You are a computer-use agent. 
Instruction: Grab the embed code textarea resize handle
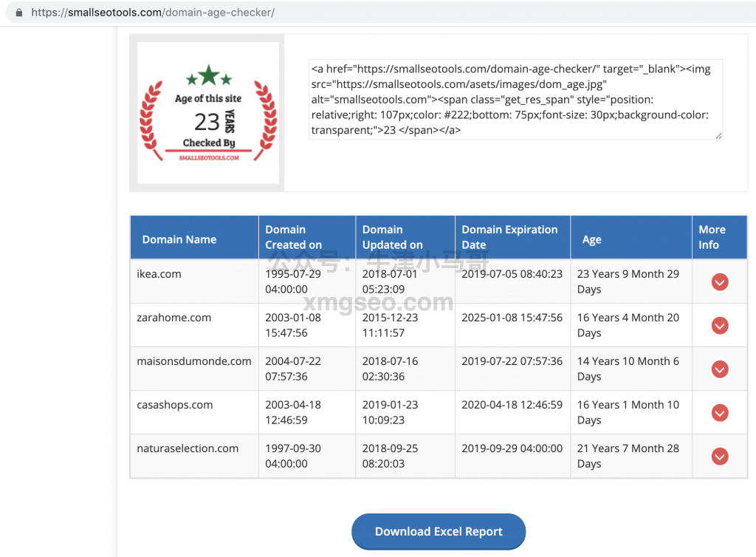718,136
